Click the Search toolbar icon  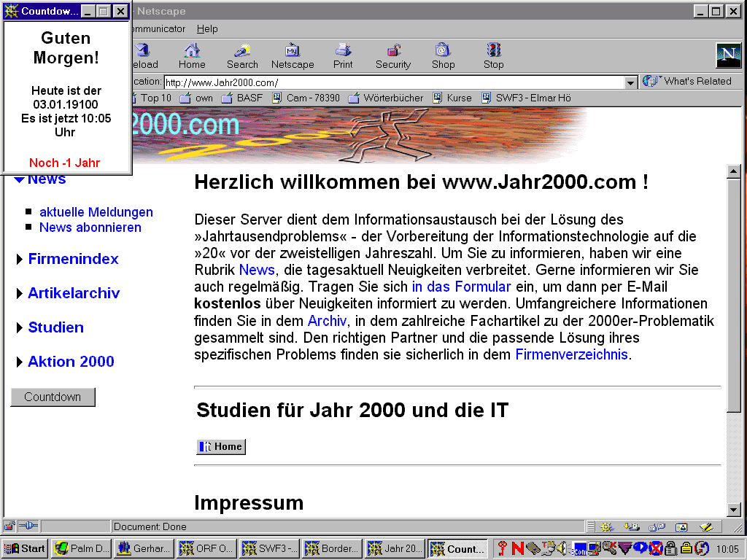coord(242,55)
